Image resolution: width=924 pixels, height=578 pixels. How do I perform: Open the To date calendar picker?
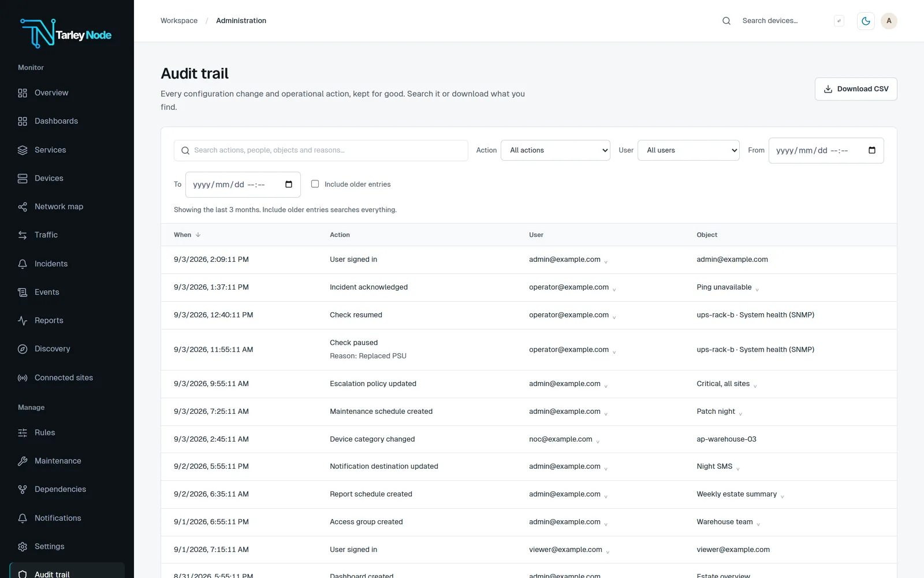click(x=289, y=184)
